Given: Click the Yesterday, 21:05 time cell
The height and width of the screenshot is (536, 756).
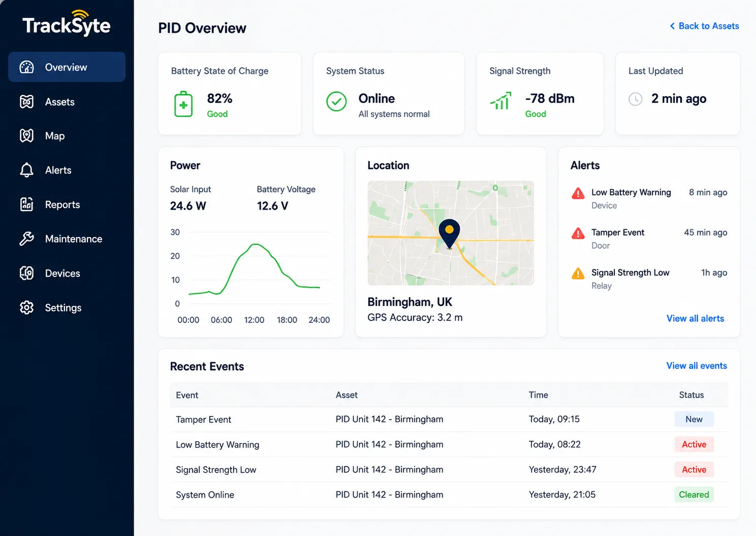Looking at the screenshot, I should pyautogui.click(x=562, y=494).
